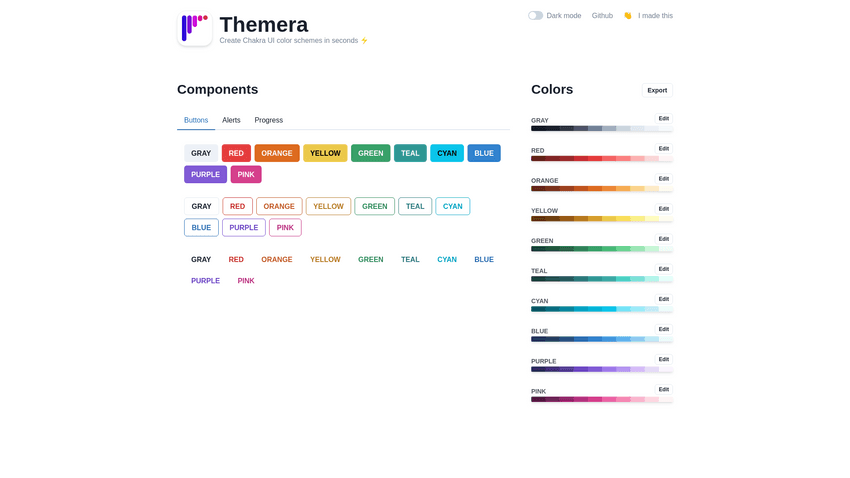Image resolution: width=850 pixels, height=478 pixels.
Task: Toggle the Dark mode switch
Action: coord(536,16)
